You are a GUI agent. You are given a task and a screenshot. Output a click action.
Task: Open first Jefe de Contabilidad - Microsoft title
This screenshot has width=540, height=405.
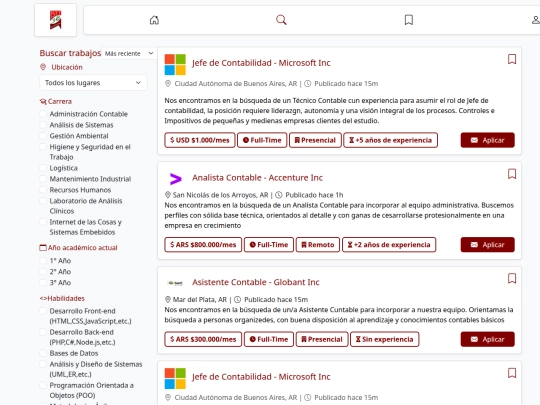click(x=261, y=63)
